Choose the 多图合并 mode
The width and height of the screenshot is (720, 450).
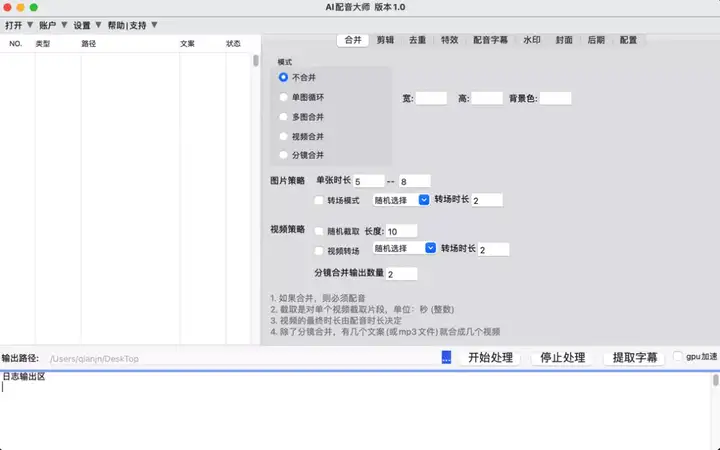(283, 117)
